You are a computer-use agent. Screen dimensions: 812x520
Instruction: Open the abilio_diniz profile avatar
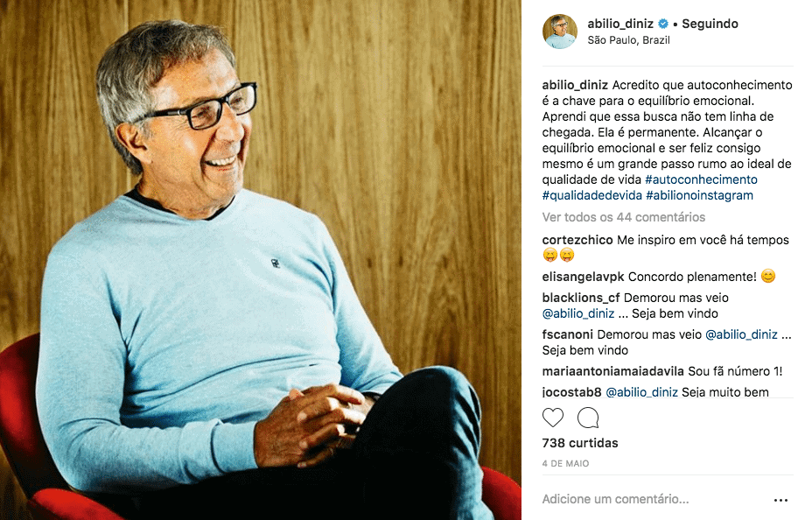pos(560,32)
